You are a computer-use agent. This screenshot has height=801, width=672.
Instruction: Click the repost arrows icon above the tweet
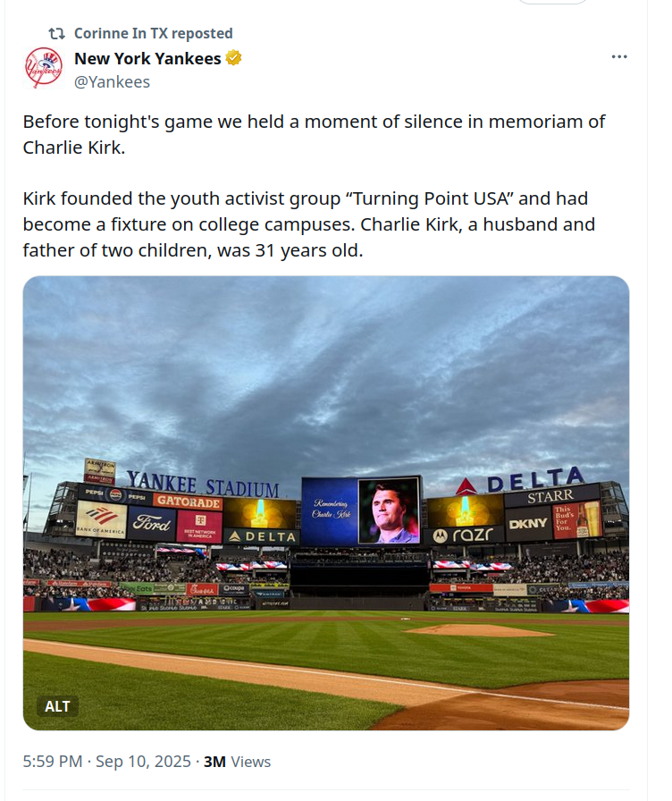click(56, 34)
